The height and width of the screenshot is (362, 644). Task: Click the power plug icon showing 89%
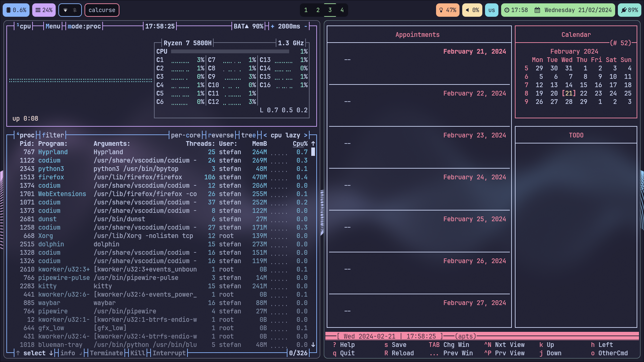623,10
